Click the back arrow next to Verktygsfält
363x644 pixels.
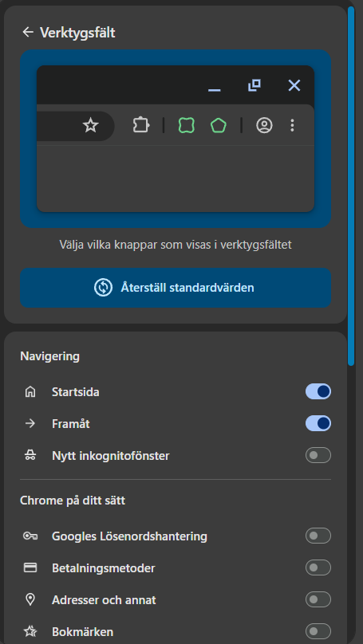coord(28,32)
